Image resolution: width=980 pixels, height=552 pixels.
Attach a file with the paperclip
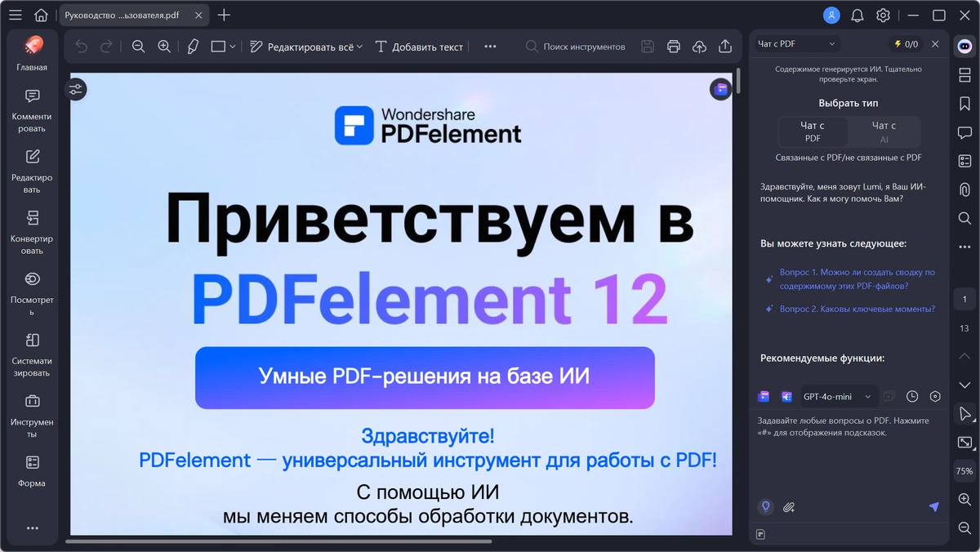789,506
